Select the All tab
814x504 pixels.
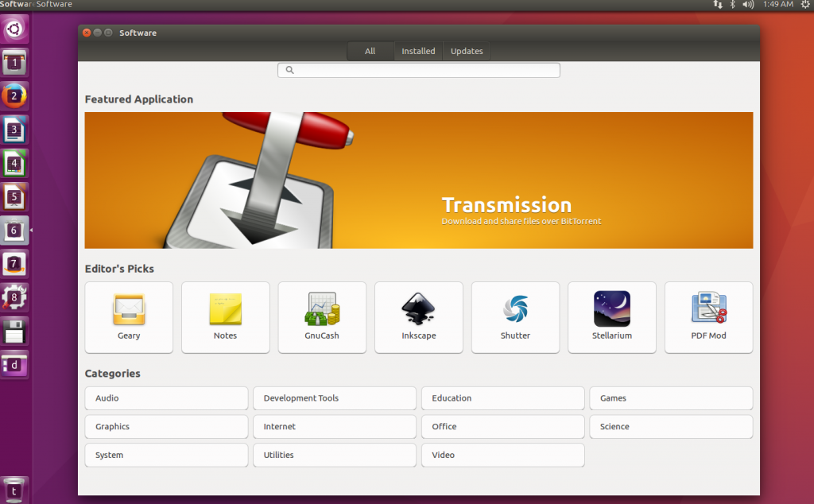click(x=370, y=51)
